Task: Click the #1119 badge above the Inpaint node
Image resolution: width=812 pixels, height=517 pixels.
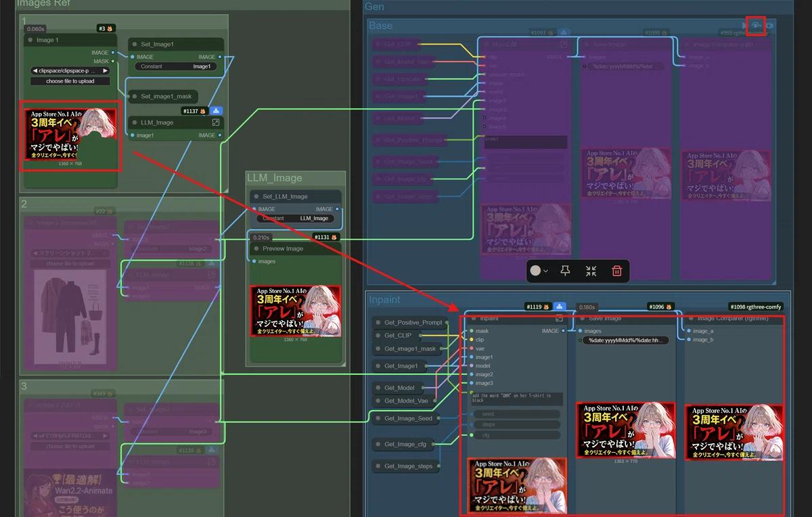Action: pyautogui.click(x=539, y=307)
